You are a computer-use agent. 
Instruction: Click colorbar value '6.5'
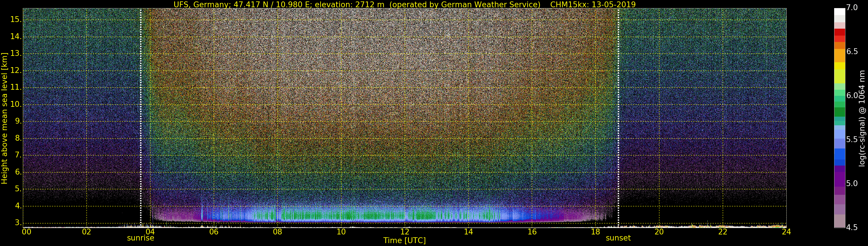(x=852, y=52)
